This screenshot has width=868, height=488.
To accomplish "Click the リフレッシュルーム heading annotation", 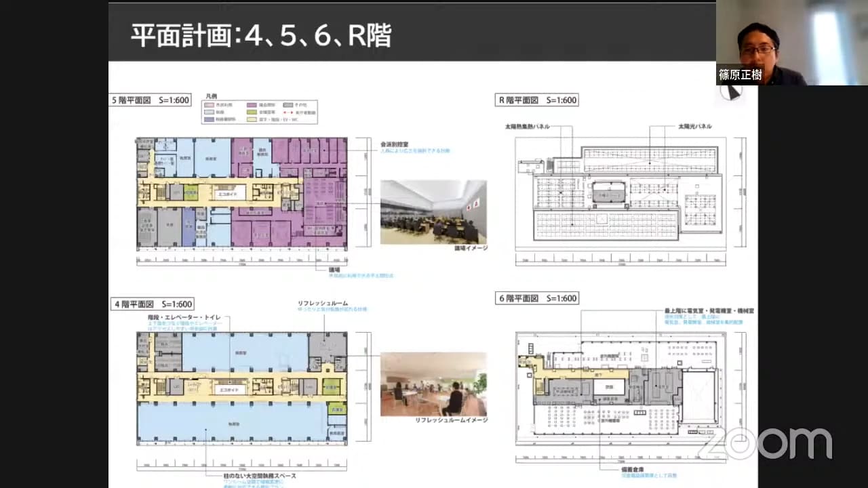I will click(323, 304).
